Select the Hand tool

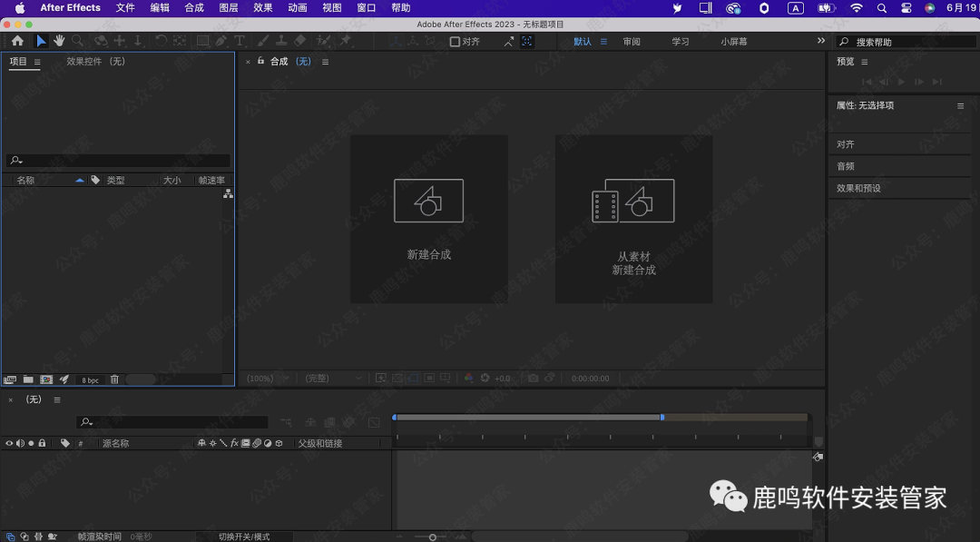(x=59, y=40)
